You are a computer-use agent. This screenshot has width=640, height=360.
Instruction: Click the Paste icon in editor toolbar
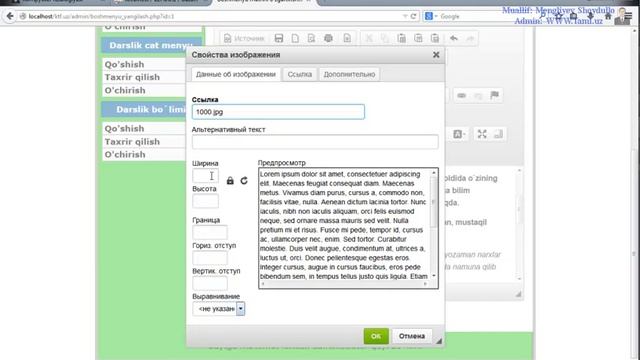click(x=402, y=38)
